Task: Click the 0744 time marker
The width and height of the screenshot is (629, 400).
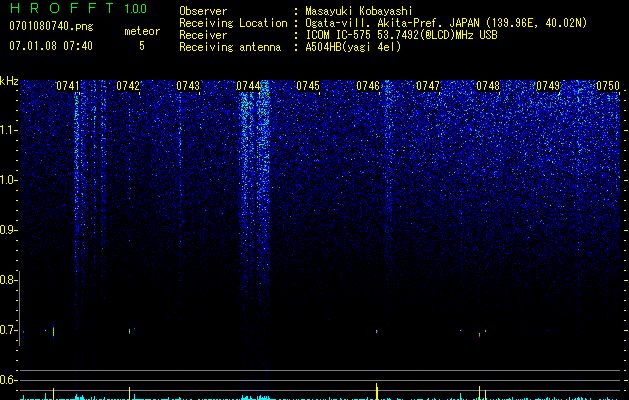Action: 248,86
